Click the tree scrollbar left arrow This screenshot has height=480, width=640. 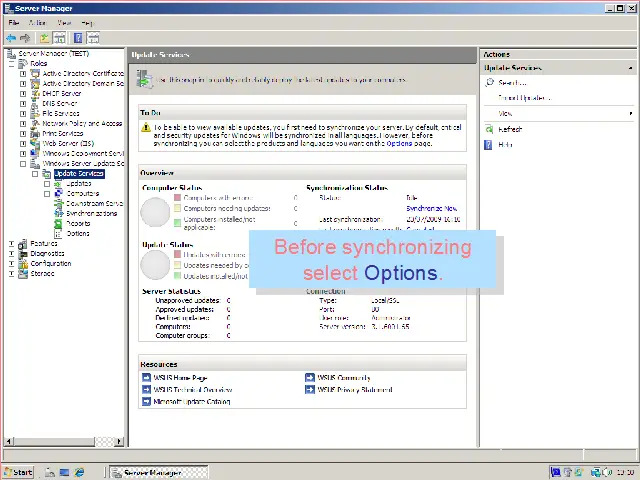pos(9,441)
